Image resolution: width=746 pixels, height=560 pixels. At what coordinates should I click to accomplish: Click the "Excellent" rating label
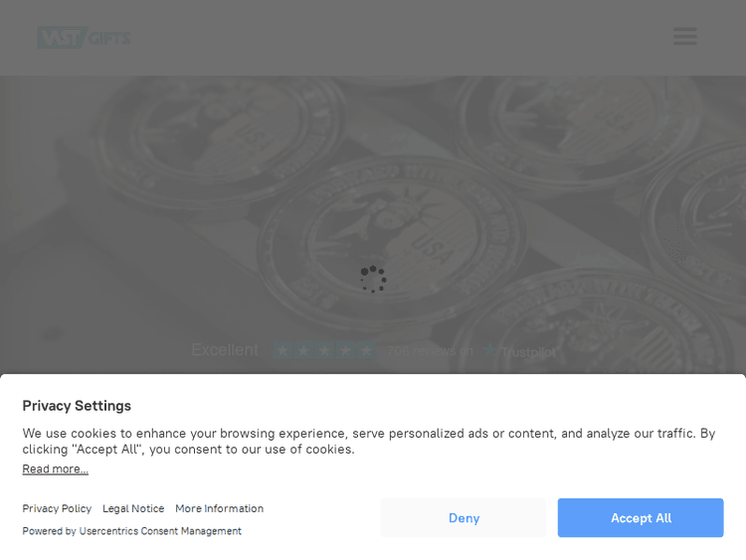pos(225,350)
